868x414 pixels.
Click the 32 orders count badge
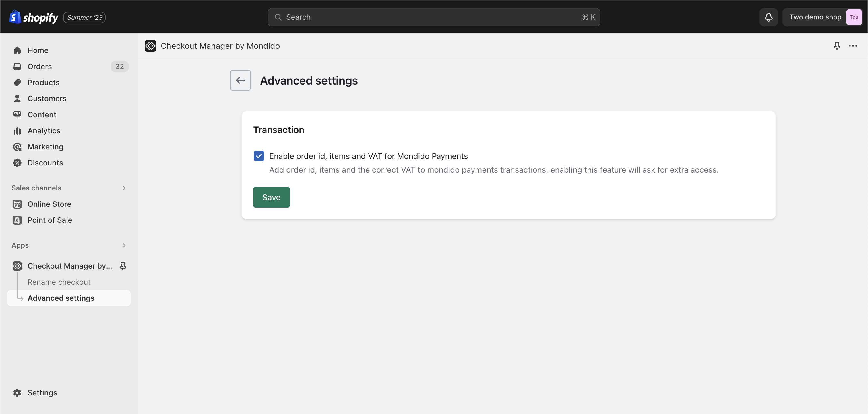tap(120, 66)
